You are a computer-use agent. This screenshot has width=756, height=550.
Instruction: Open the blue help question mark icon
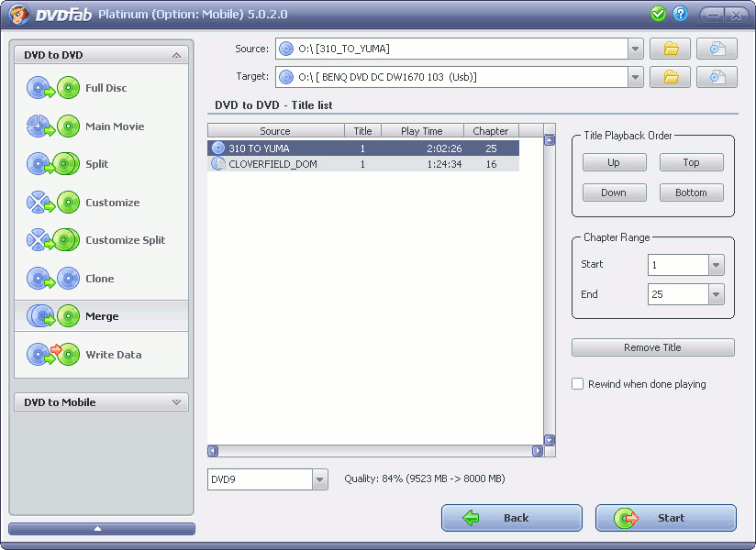680,14
